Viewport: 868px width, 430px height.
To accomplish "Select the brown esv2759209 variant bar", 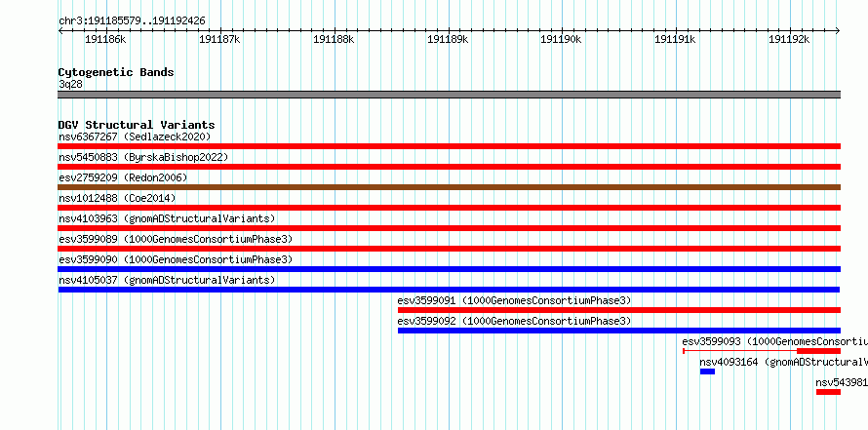I will [x=449, y=187].
